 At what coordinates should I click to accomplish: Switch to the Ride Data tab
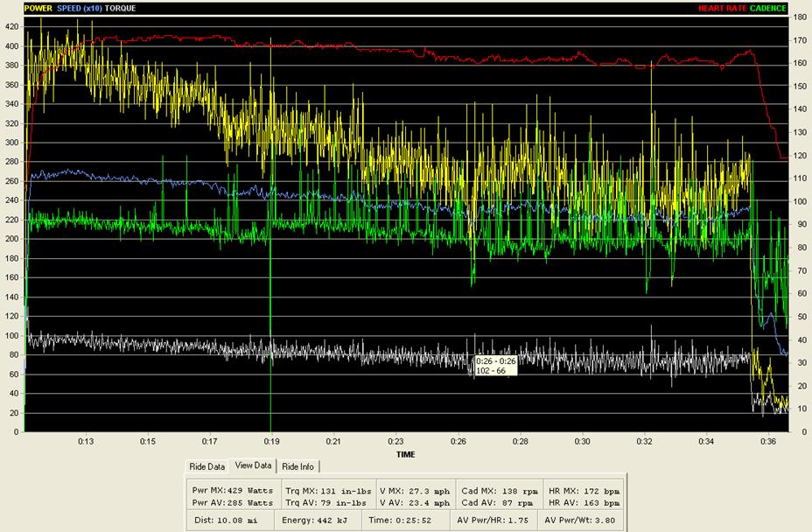point(206,466)
